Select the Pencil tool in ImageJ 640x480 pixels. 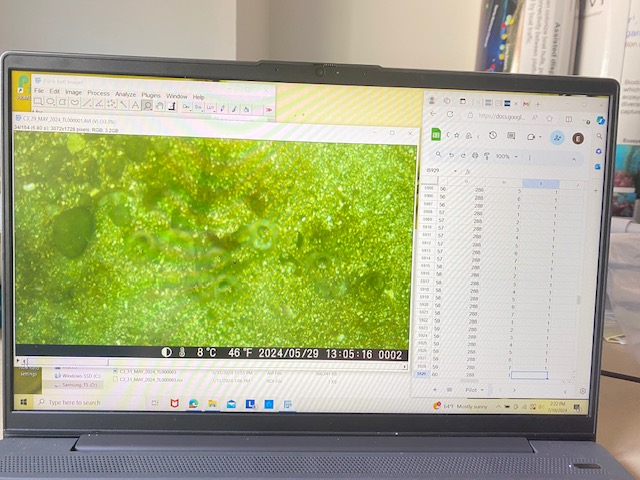222,108
